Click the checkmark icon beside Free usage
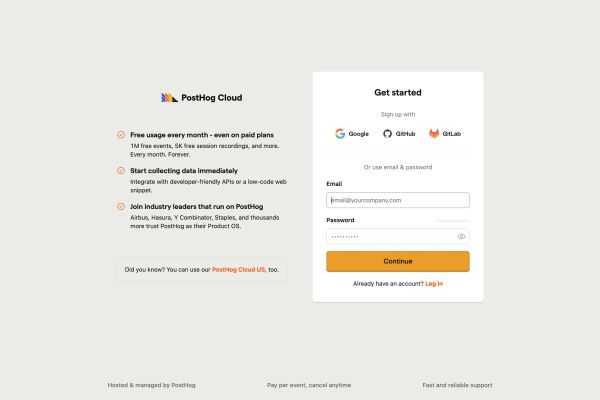Viewport: 600px width, 400px height. [121, 135]
